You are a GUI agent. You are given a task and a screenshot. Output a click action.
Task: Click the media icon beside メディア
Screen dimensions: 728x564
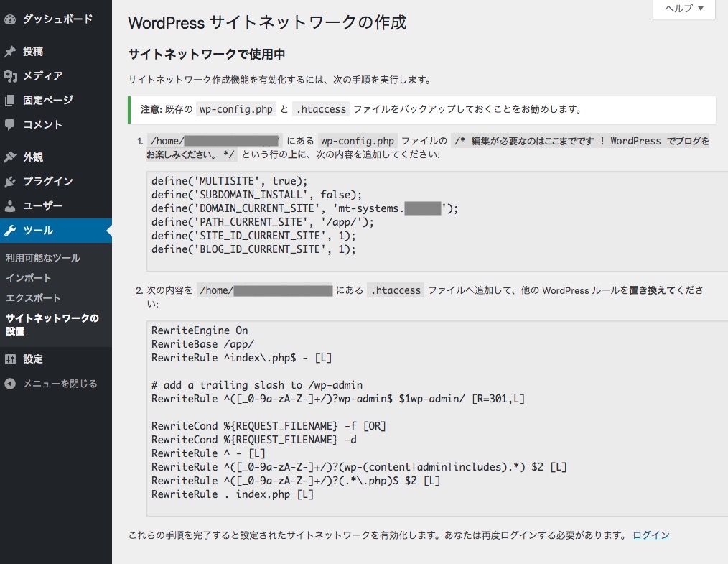(x=10, y=75)
